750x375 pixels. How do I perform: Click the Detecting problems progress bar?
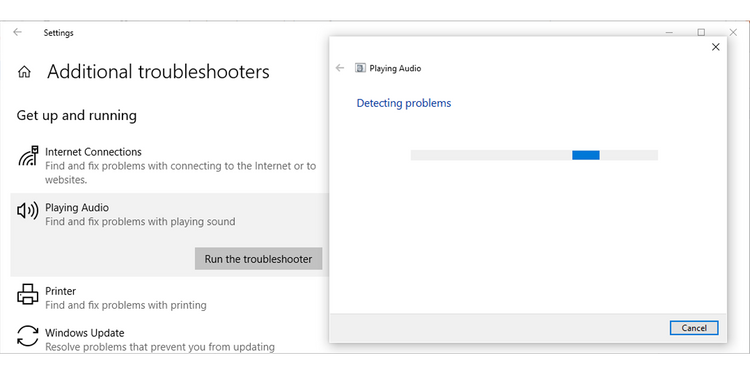[x=534, y=155]
